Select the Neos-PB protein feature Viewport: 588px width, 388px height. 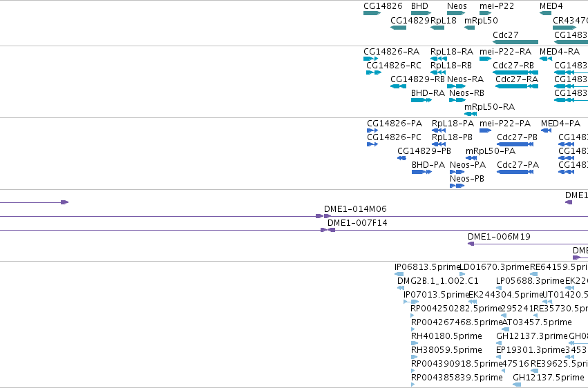click(457, 186)
